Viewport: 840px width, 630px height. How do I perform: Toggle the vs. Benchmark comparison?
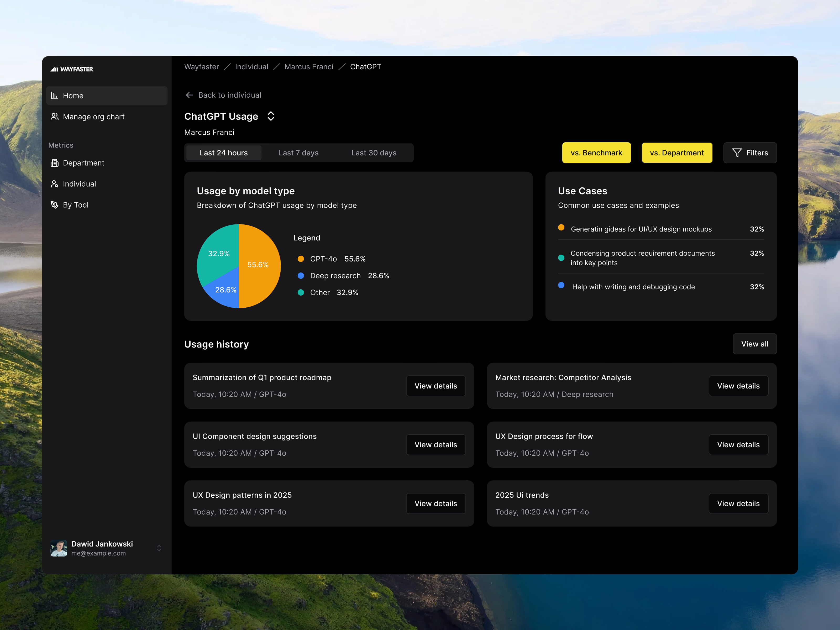596,153
